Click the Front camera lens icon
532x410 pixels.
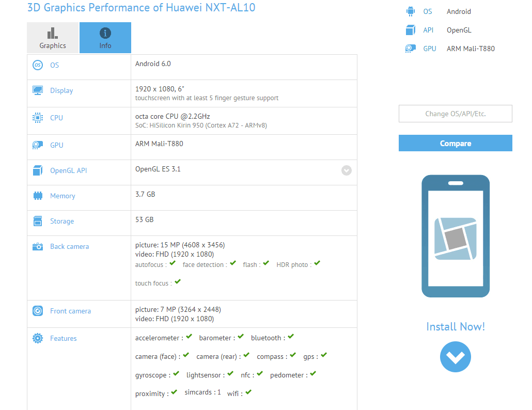(38, 311)
